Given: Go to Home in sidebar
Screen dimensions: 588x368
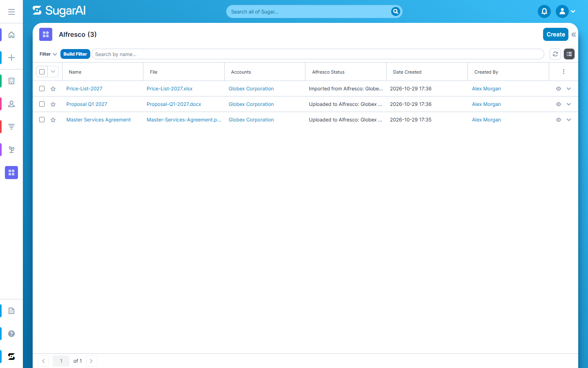Looking at the screenshot, I should pos(11,35).
